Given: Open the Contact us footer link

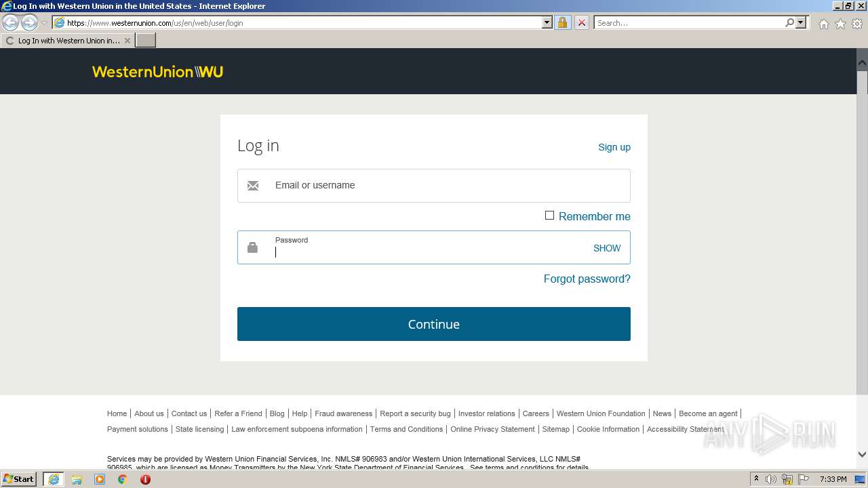Looking at the screenshot, I should (x=189, y=413).
